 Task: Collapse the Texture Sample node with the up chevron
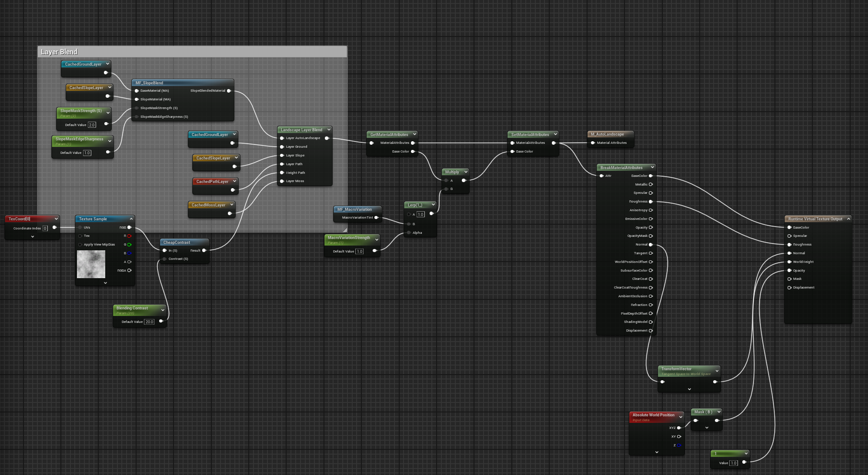point(131,219)
